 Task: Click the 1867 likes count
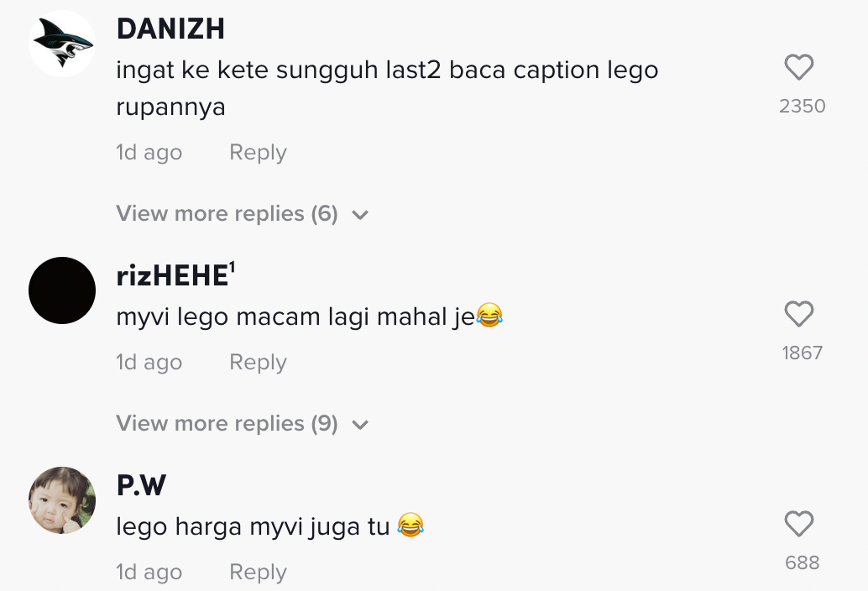[x=802, y=353]
